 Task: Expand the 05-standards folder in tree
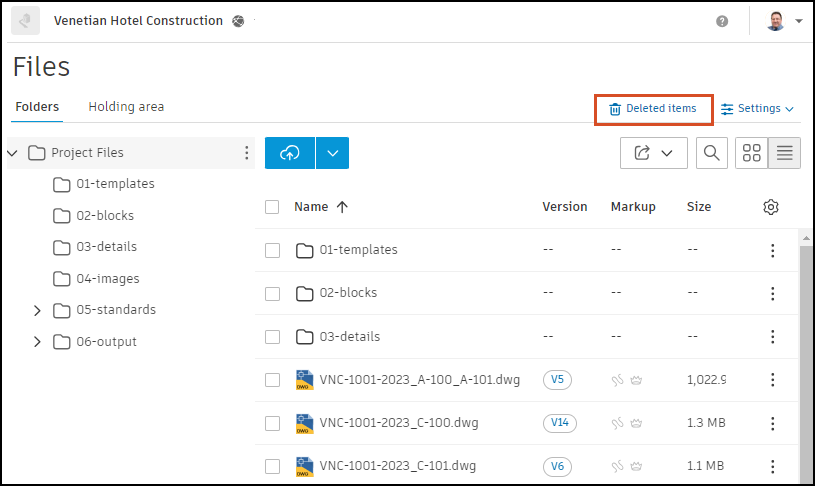37,310
